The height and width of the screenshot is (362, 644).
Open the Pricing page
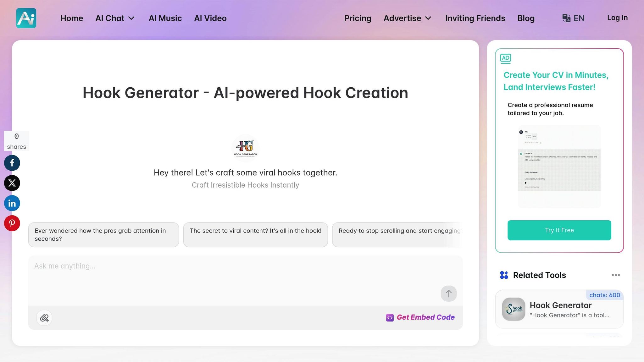[358, 18]
